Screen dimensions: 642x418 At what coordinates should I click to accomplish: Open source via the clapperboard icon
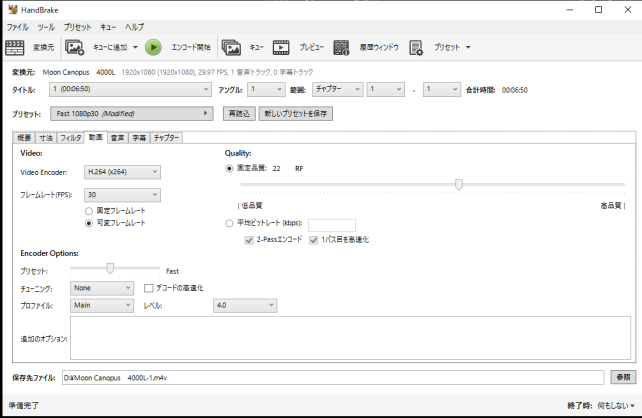(14, 47)
